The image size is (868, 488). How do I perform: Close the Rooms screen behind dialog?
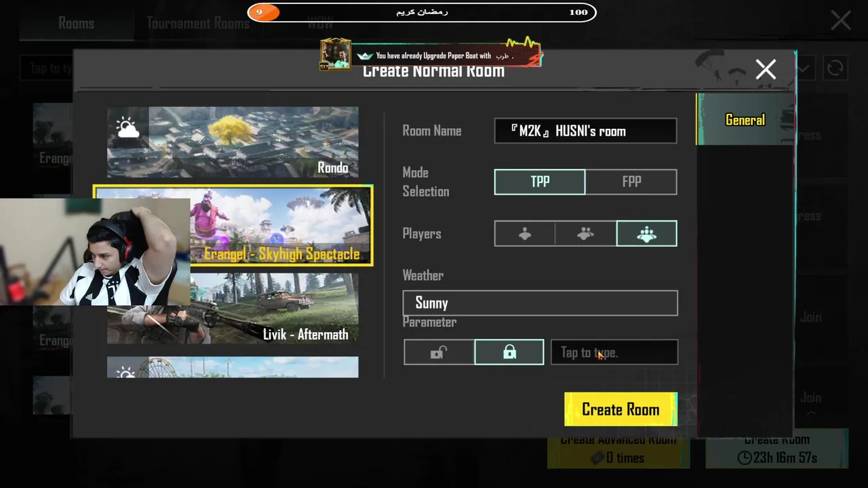coord(841,20)
